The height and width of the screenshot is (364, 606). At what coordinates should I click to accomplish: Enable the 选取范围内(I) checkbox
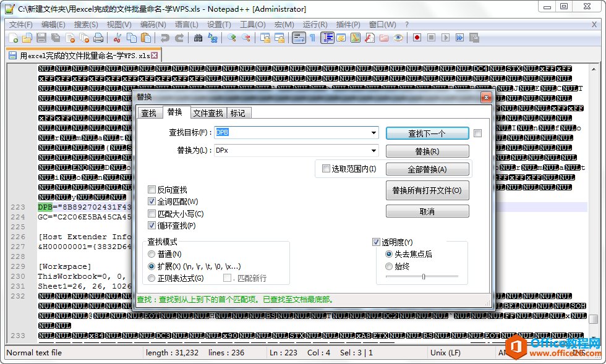(x=326, y=169)
